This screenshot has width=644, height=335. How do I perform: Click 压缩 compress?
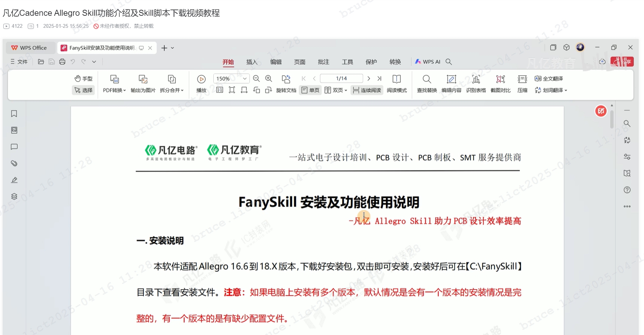pos(522,84)
